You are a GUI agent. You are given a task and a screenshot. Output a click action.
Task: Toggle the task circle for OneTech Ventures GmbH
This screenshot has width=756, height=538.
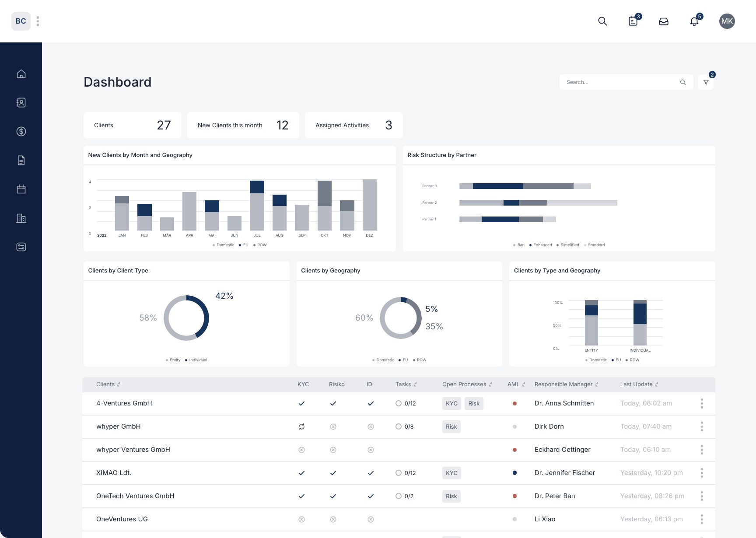click(x=399, y=496)
